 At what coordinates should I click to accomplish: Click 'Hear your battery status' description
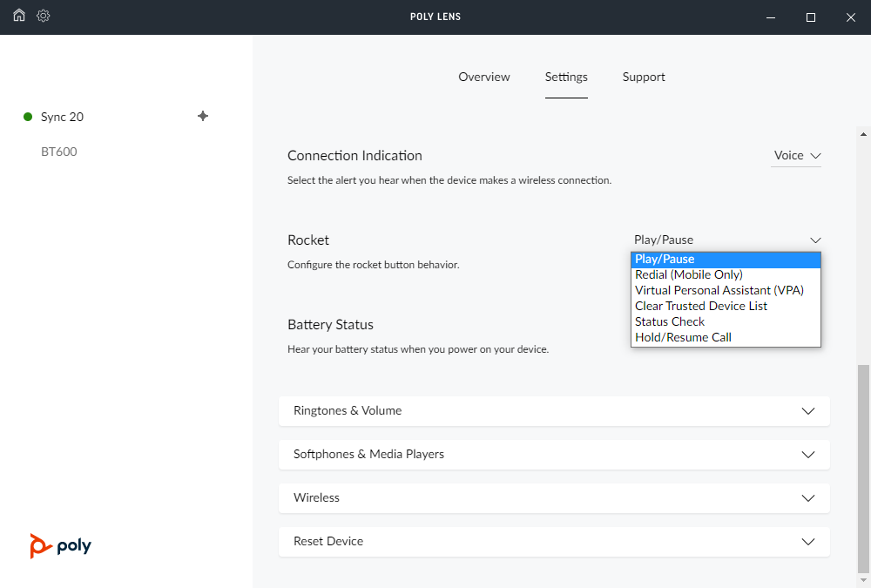(x=418, y=349)
